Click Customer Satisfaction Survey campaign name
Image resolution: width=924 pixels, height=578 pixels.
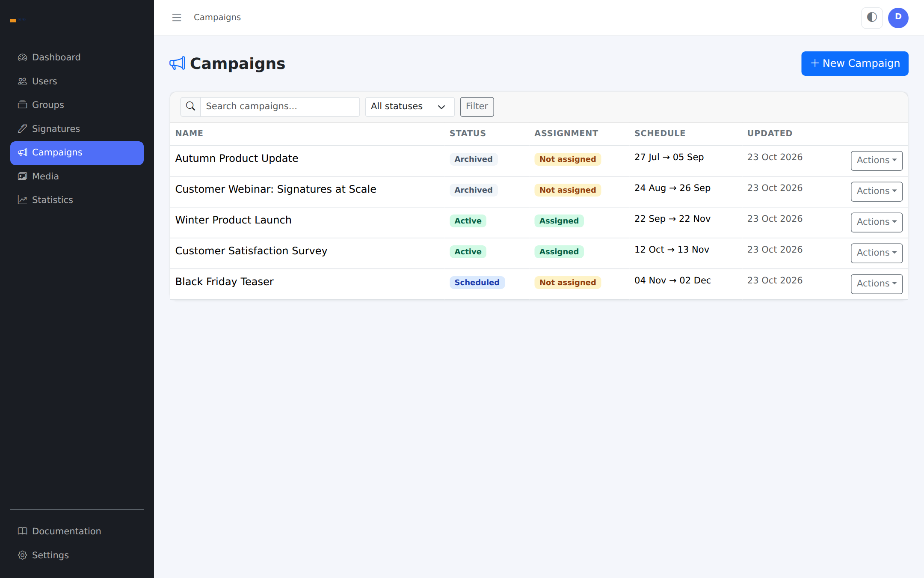point(251,251)
